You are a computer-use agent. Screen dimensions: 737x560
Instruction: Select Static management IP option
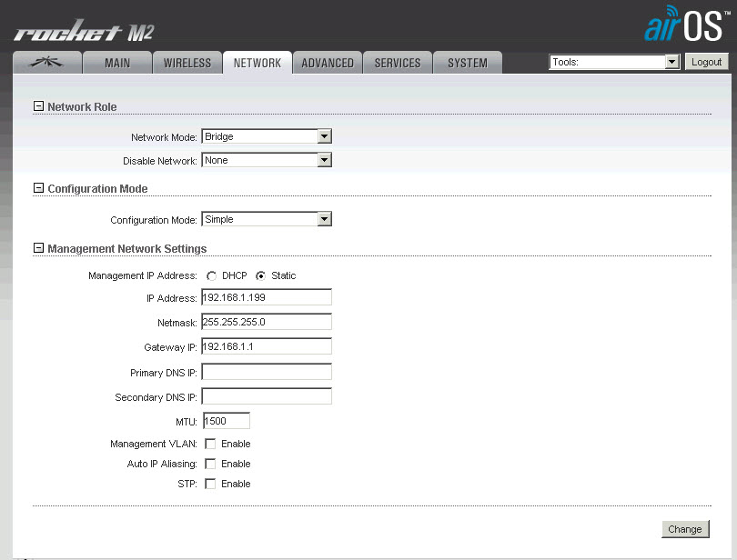click(261, 275)
